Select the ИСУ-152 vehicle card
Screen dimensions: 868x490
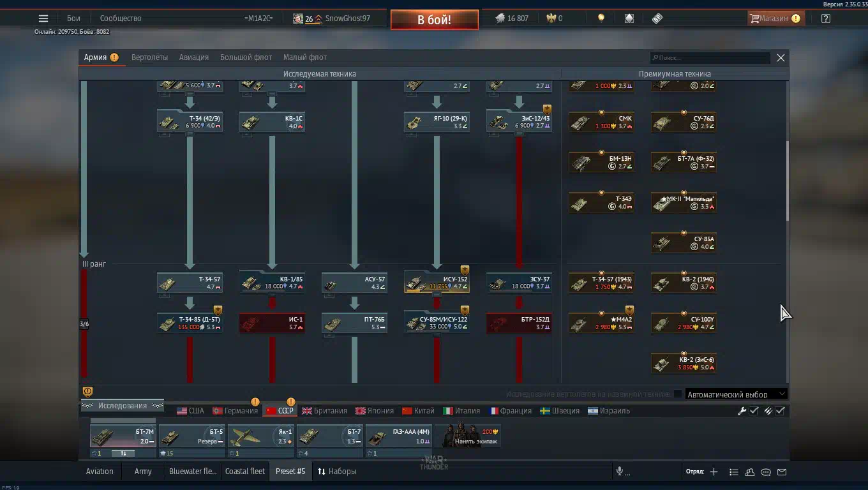437,283
